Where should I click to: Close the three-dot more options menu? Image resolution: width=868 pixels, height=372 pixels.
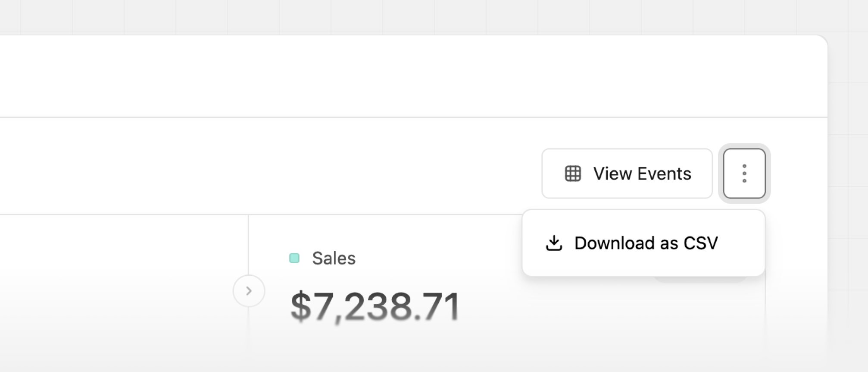[744, 173]
